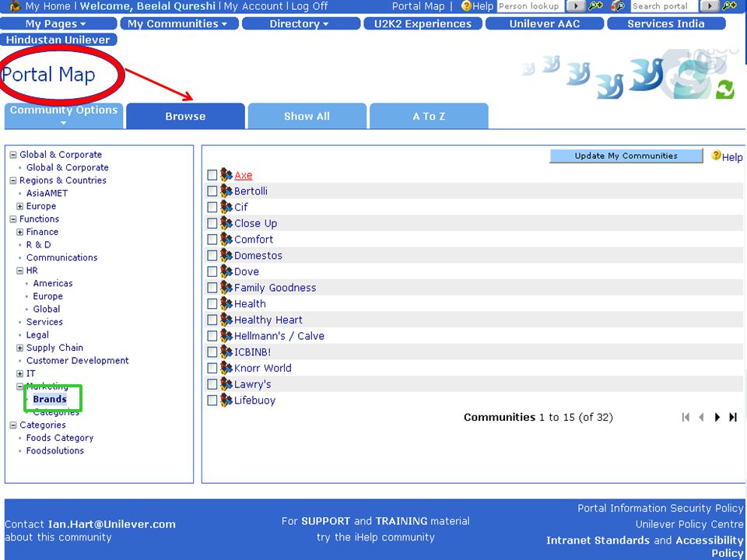Screen dimensions: 747x560
Task: Select the Close Up checkbox
Action: [212, 223]
